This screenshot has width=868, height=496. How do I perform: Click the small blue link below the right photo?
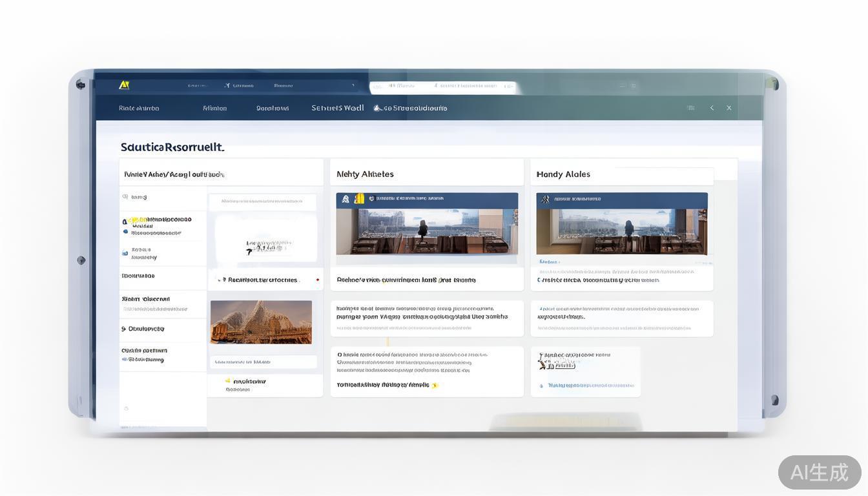(548, 262)
